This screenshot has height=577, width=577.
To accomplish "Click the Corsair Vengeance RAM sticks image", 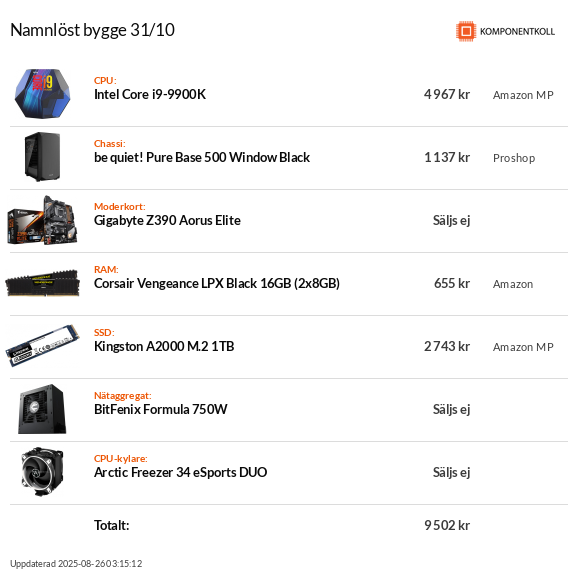I will (x=42, y=283).
